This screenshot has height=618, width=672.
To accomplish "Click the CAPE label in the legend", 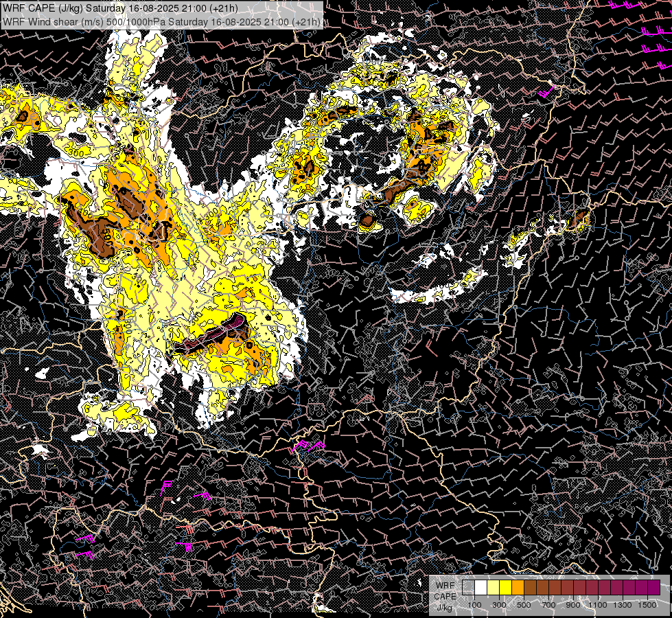I will click(445, 597).
